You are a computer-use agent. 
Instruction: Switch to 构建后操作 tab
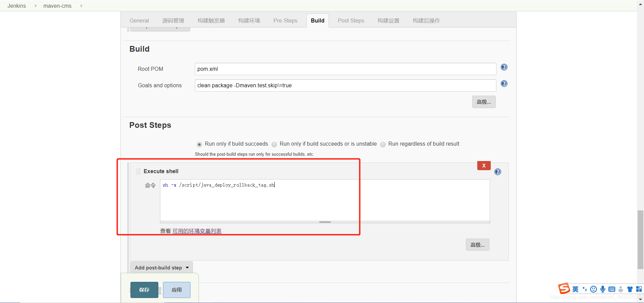click(x=426, y=20)
